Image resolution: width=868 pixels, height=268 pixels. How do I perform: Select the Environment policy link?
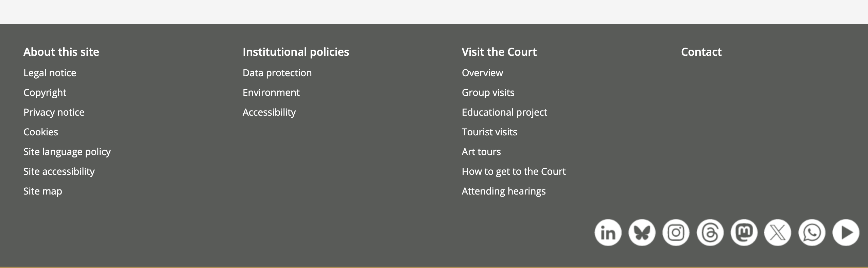[271, 93]
